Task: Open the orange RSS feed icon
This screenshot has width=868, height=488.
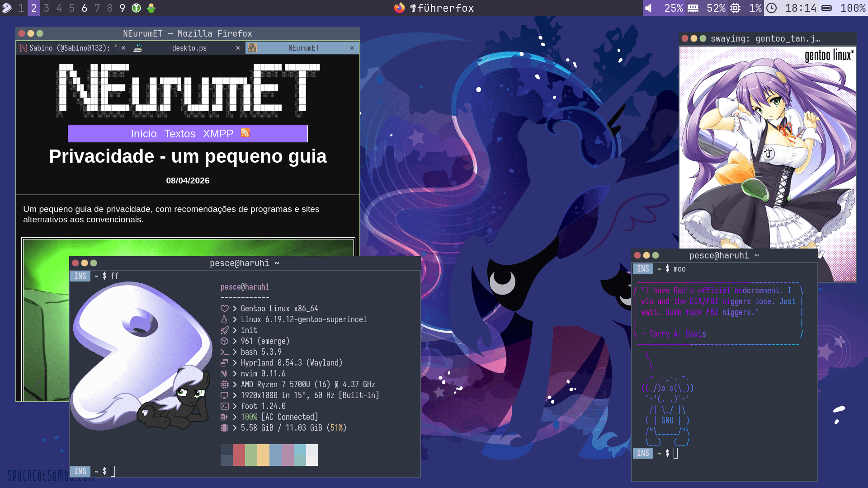Action: pos(245,133)
